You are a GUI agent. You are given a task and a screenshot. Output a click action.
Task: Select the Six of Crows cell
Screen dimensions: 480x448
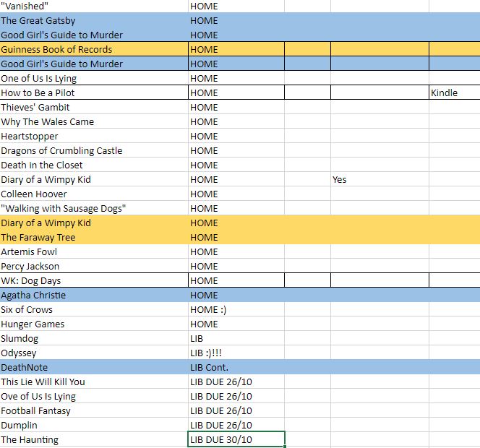(x=94, y=309)
